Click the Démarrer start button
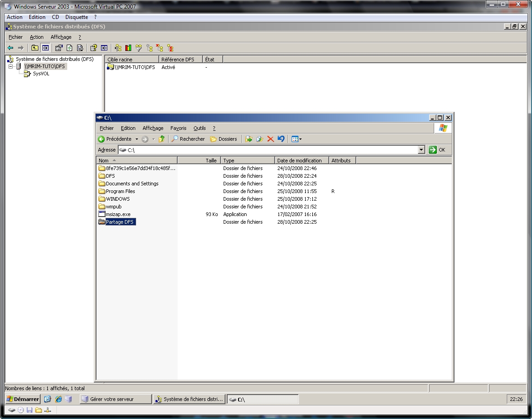The image size is (532, 419). coord(23,399)
